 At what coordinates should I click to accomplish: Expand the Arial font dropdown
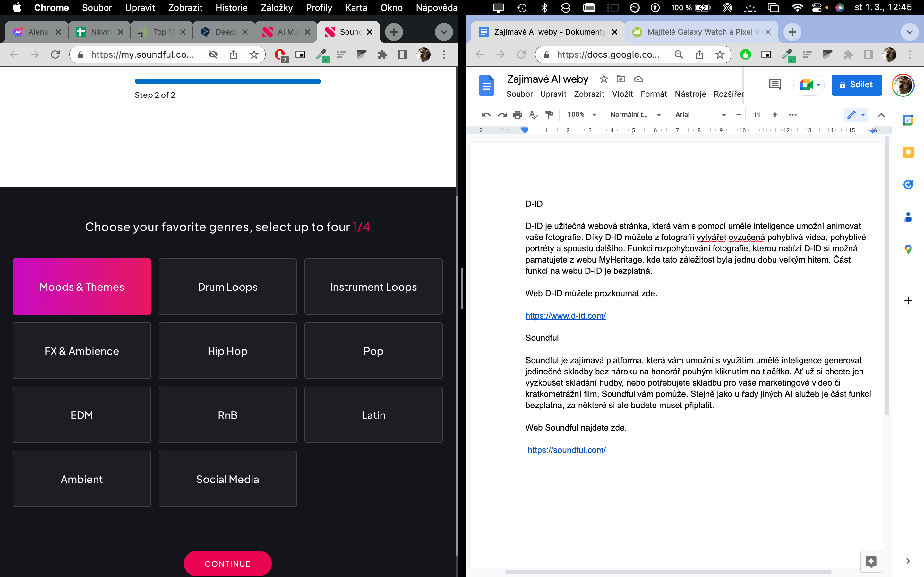(x=700, y=115)
